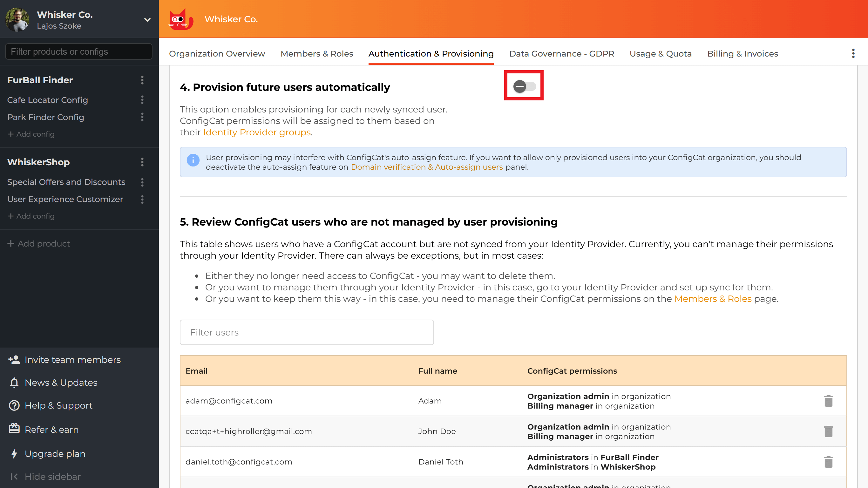This screenshot has height=488, width=868.
Task: Enable provision future users automatically
Action: coord(524,86)
